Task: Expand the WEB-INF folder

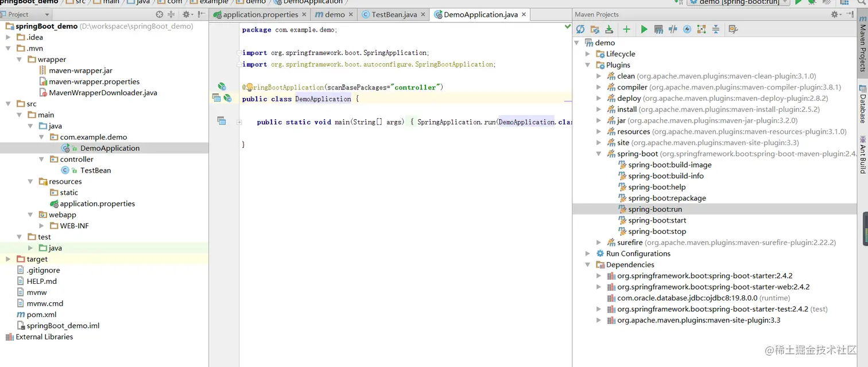Action: [41, 226]
